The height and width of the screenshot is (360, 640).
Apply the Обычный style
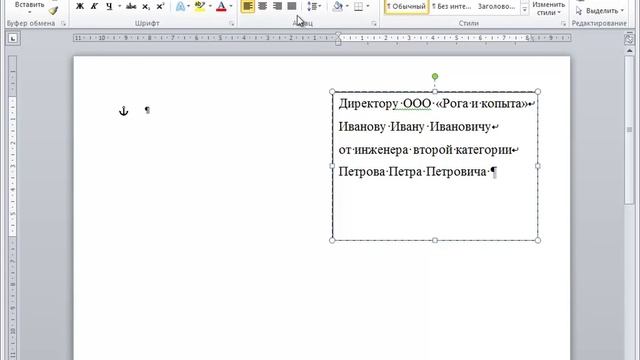pos(407,7)
